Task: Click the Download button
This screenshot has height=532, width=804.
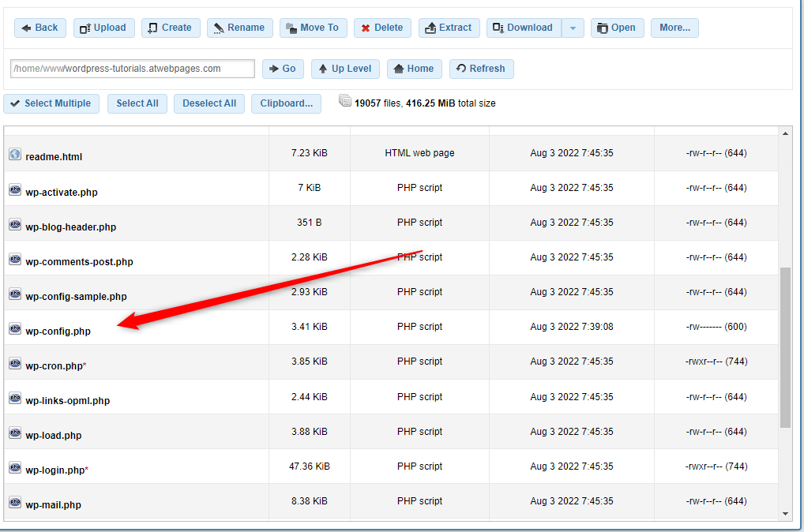Action: point(524,28)
